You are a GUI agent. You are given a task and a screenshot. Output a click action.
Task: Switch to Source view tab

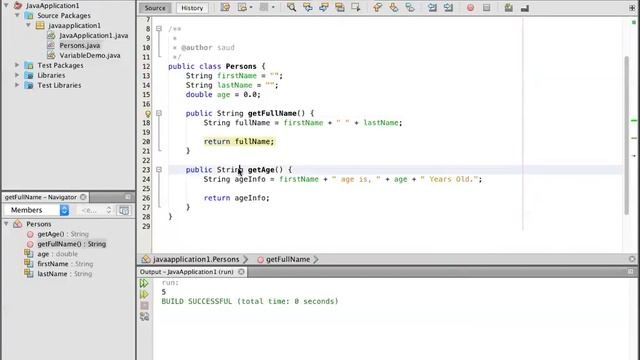155,8
